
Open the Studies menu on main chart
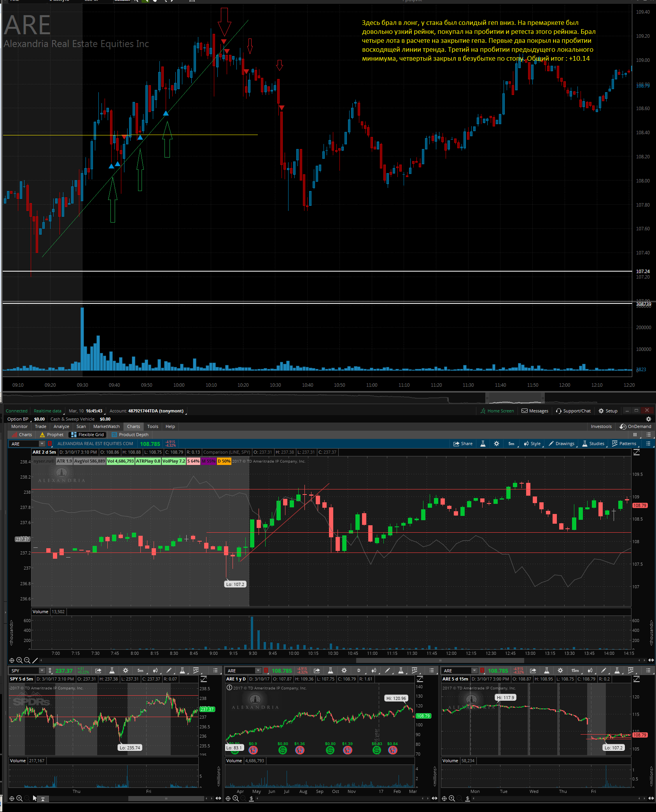pyautogui.click(x=593, y=444)
